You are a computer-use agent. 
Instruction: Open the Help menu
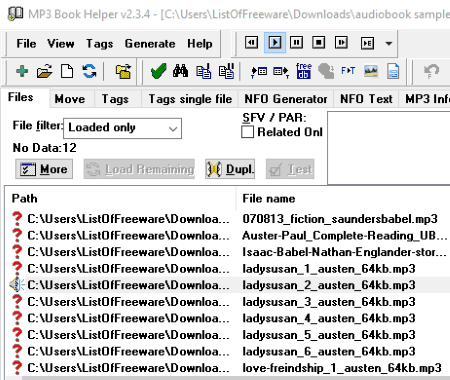pos(200,44)
